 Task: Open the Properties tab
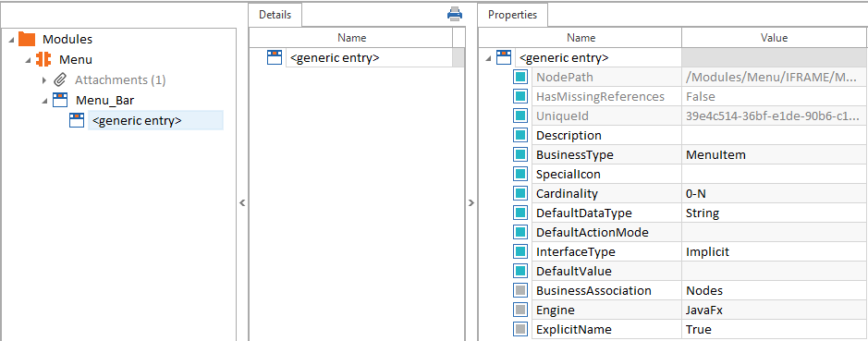tap(513, 15)
